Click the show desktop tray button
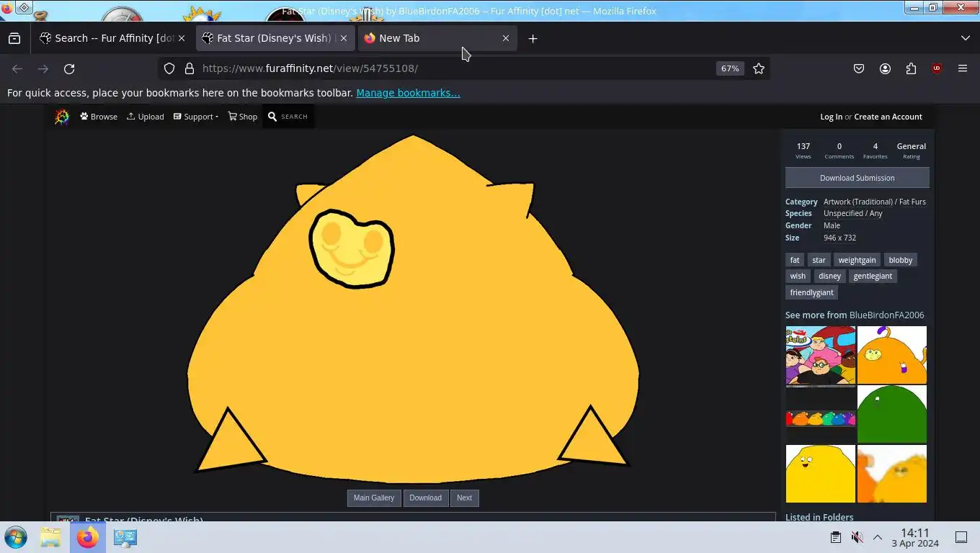This screenshot has width=980, height=553. (961, 537)
